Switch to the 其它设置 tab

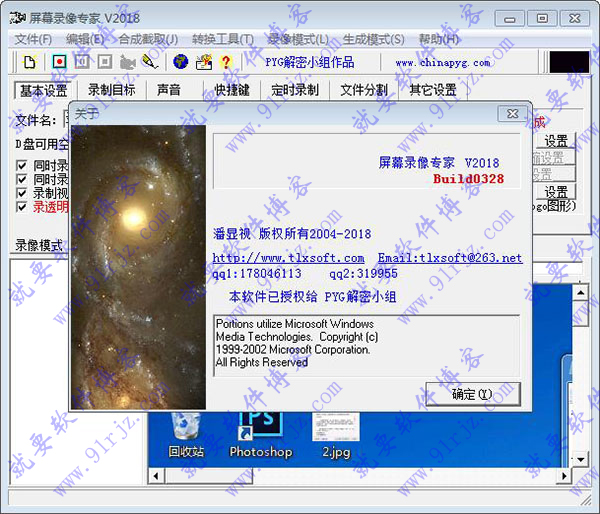tap(432, 90)
